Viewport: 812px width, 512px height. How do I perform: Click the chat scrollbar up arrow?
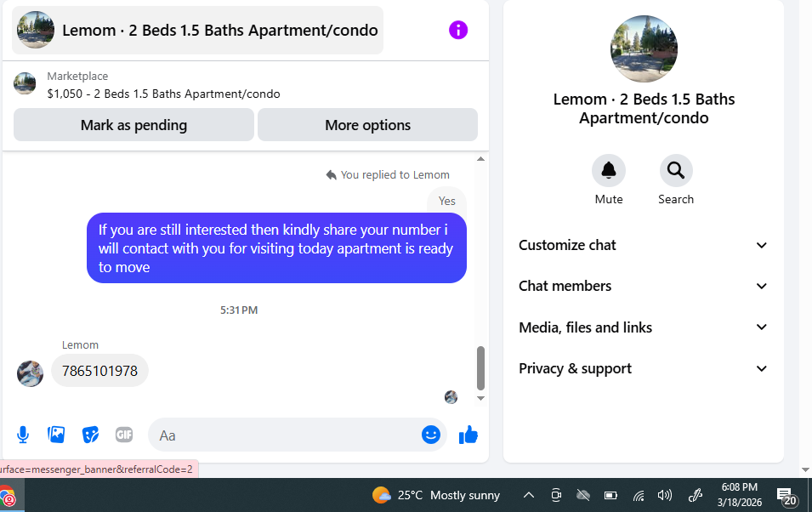(480, 159)
